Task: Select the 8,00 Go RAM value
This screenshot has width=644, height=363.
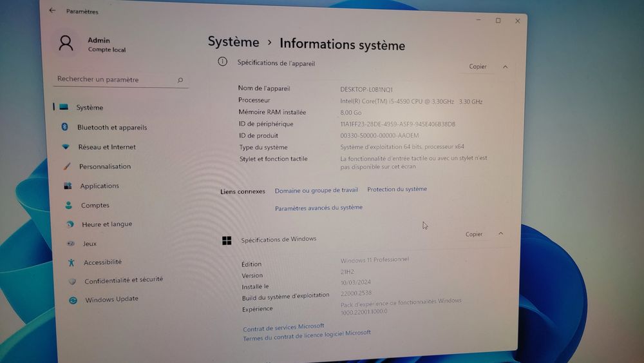Action: click(x=351, y=112)
